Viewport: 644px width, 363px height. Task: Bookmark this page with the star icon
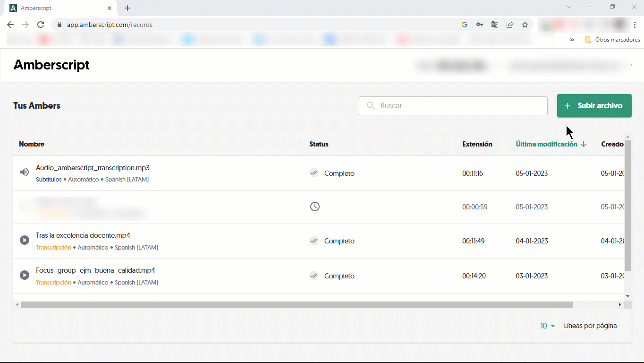tap(525, 25)
